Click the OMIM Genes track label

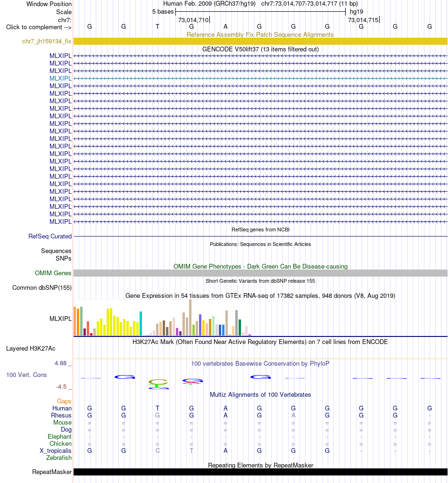coord(53,273)
